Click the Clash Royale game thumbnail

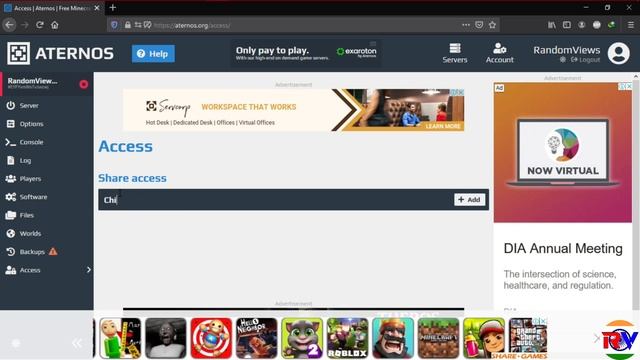click(x=393, y=338)
